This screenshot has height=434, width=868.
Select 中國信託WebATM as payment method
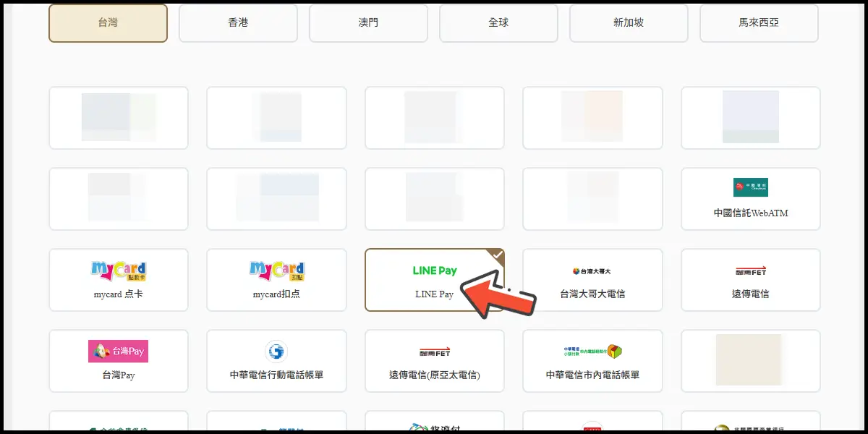(x=750, y=199)
